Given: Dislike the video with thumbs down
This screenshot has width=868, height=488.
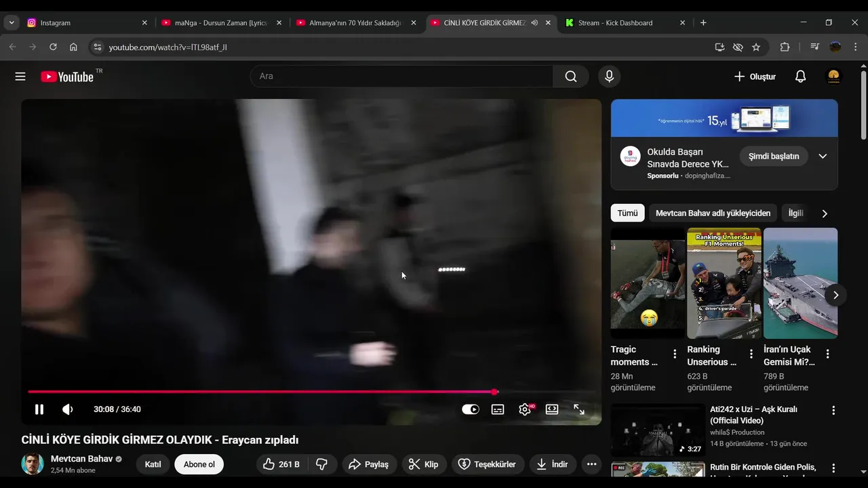Looking at the screenshot, I should [322, 464].
